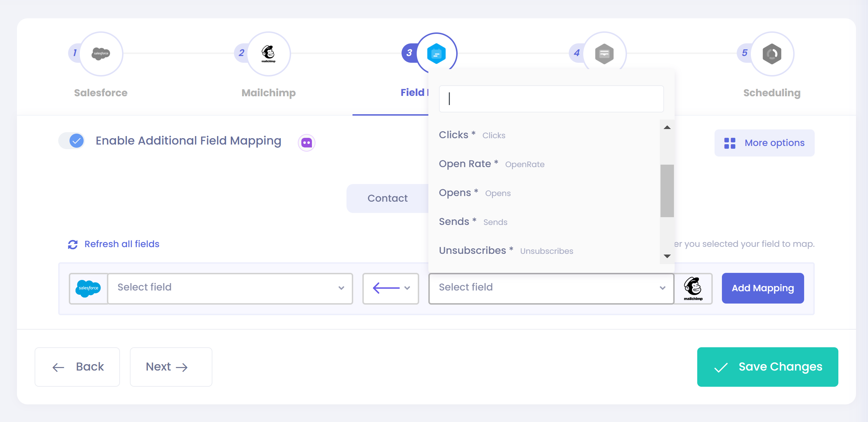Open Salesforce Select field dropdown

tap(230, 288)
